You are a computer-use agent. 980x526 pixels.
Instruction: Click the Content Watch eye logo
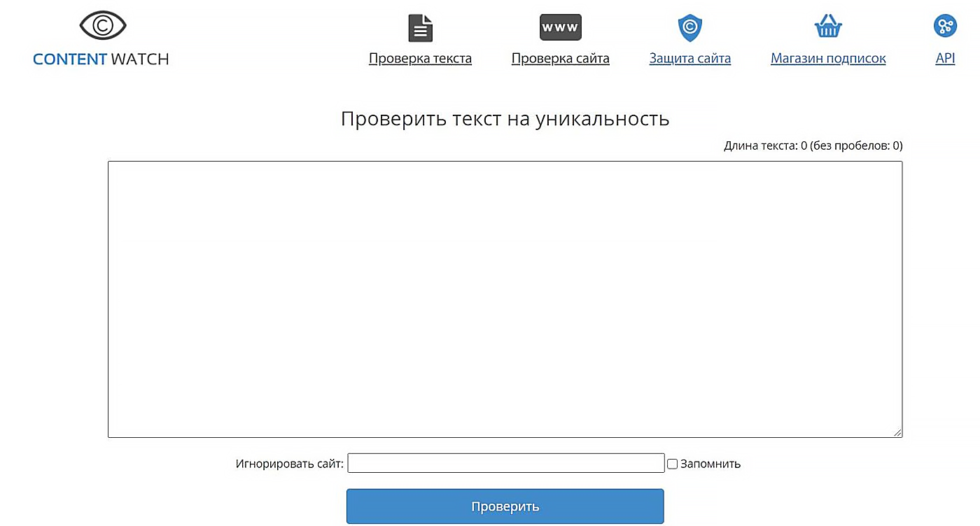pos(103,26)
